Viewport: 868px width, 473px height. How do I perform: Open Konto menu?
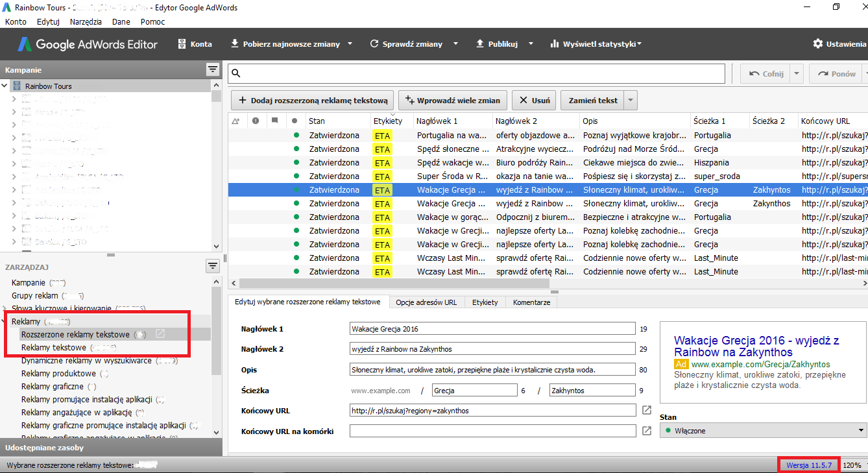(16, 21)
